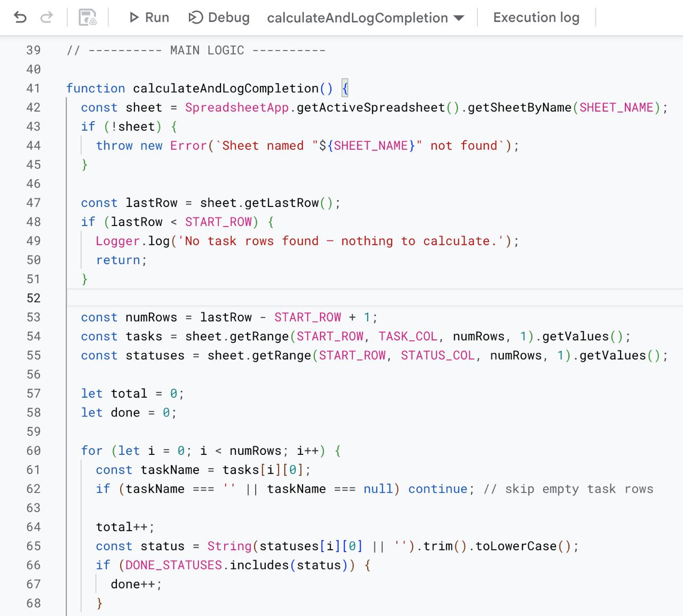Start the Debug session
The image size is (683, 616).
pyautogui.click(x=219, y=18)
